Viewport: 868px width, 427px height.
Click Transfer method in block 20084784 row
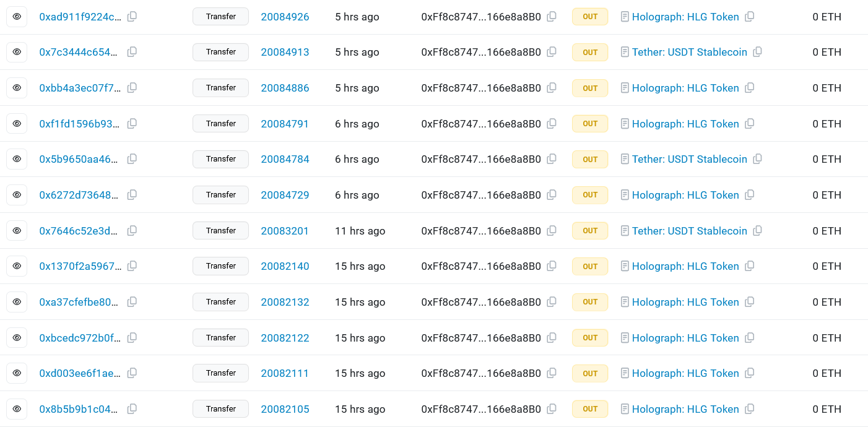pyautogui.click(x=220, y=159)
